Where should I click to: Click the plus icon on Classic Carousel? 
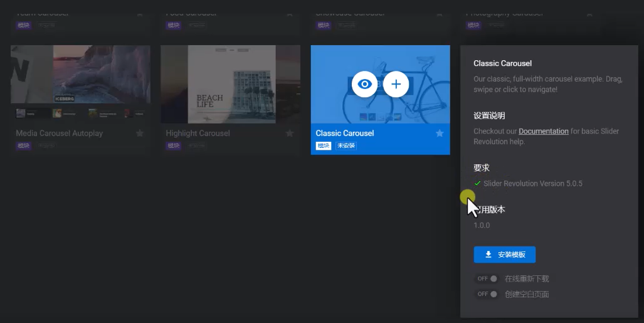click(396, 84)
